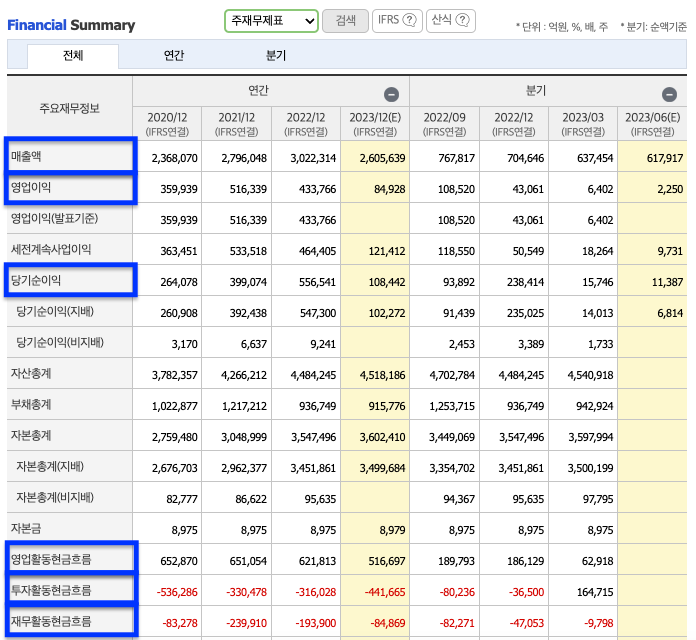Click the 당기순이익 row label

[x=36, y=280]
